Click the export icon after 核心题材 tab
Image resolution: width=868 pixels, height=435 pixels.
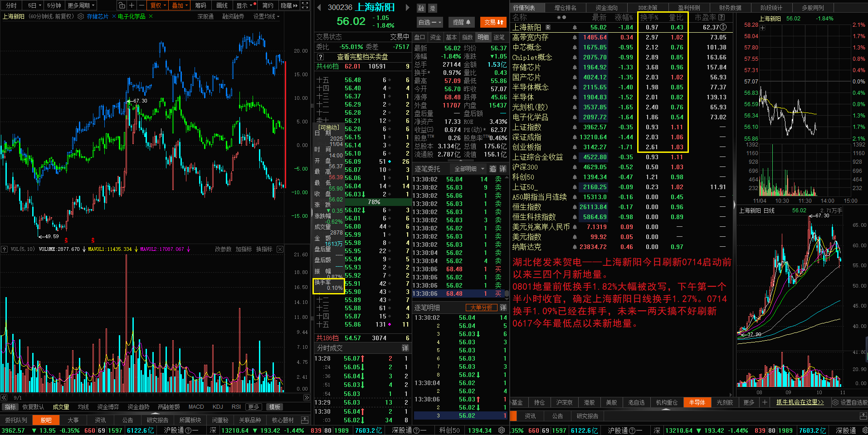305,420
